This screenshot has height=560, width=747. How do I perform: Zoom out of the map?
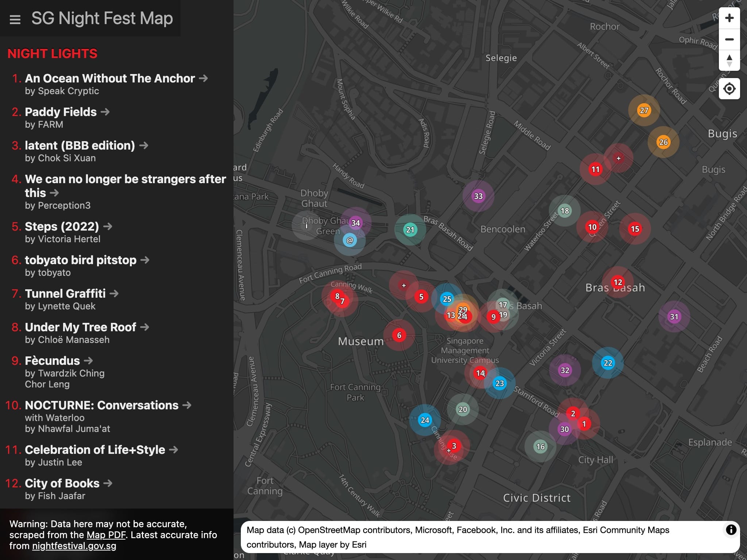pyautogui.click(x=729, y=39)
